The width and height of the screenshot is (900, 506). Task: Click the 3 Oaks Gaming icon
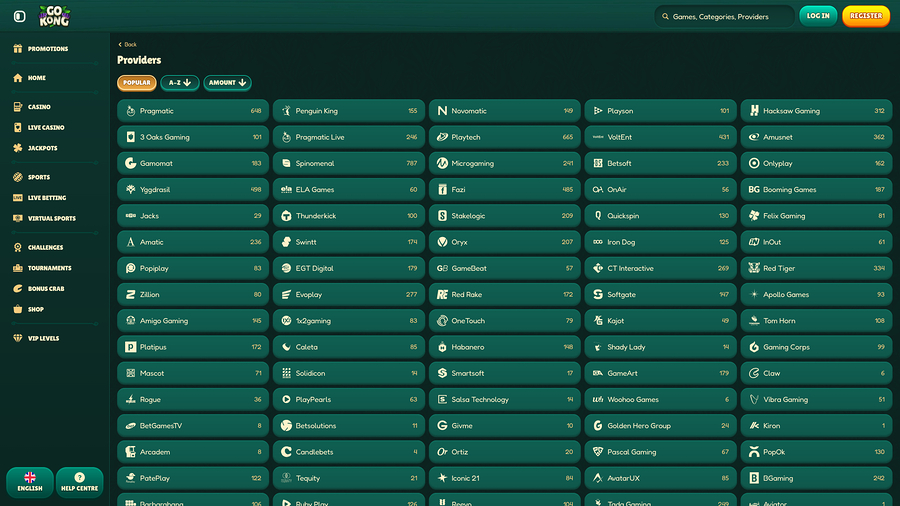130,137
